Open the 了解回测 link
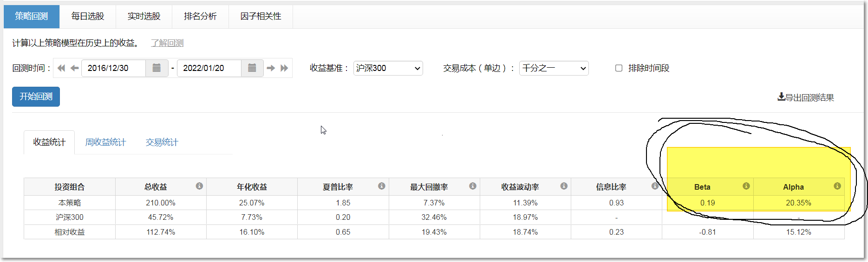 (x=167, y=43)
